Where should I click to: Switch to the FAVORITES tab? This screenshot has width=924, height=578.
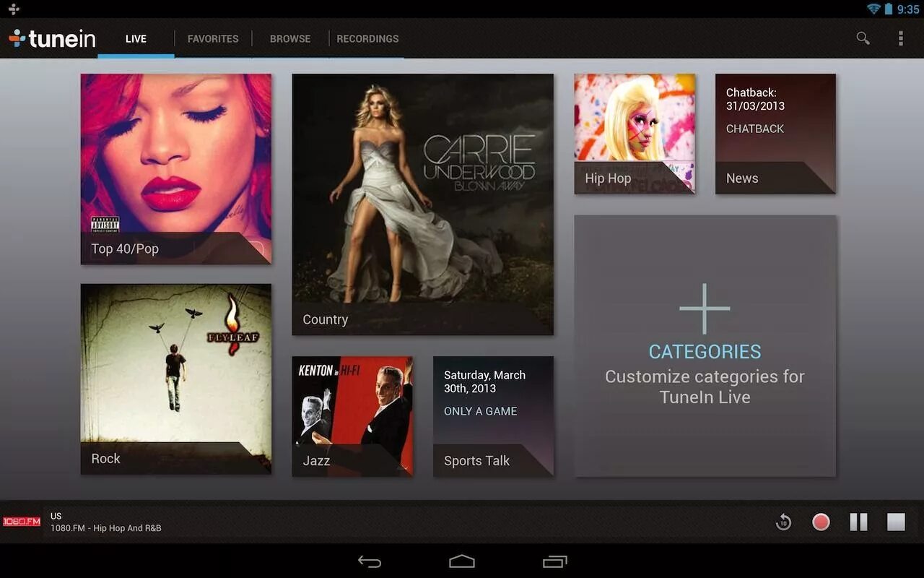click(x=213, y=39)
